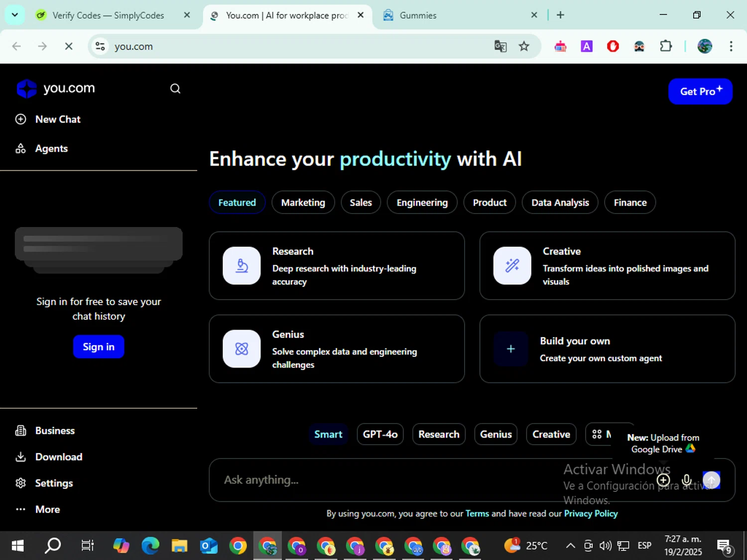Open the weather widget showing 25°C
747x560 pixels.
[x=526, y=546]
